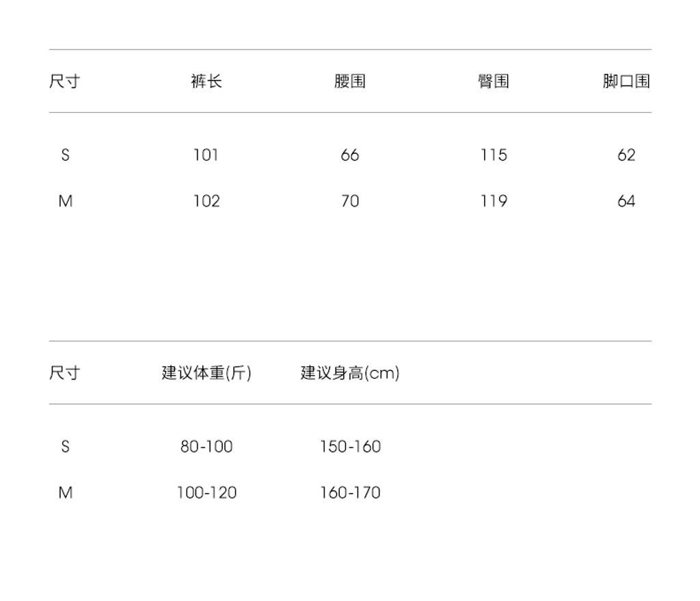Click weight range 100-120
Image resolution: width=700 pixels, height=601 pixels.
(206, 492)
